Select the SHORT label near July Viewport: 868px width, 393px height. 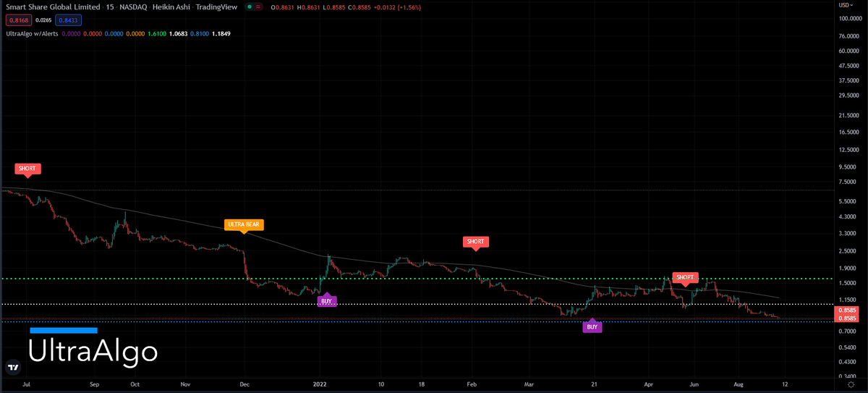pyautogui.click(x=27, y=169)
